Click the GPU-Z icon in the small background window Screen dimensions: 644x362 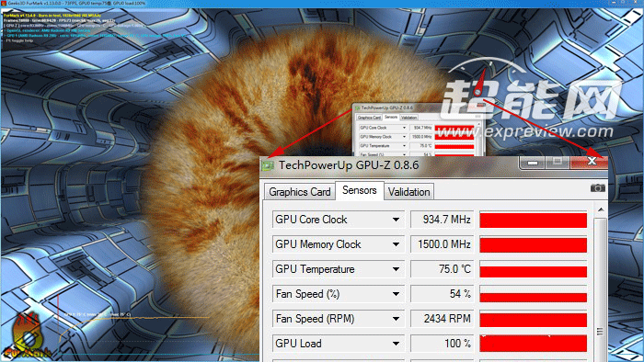(x=357, y=107)
